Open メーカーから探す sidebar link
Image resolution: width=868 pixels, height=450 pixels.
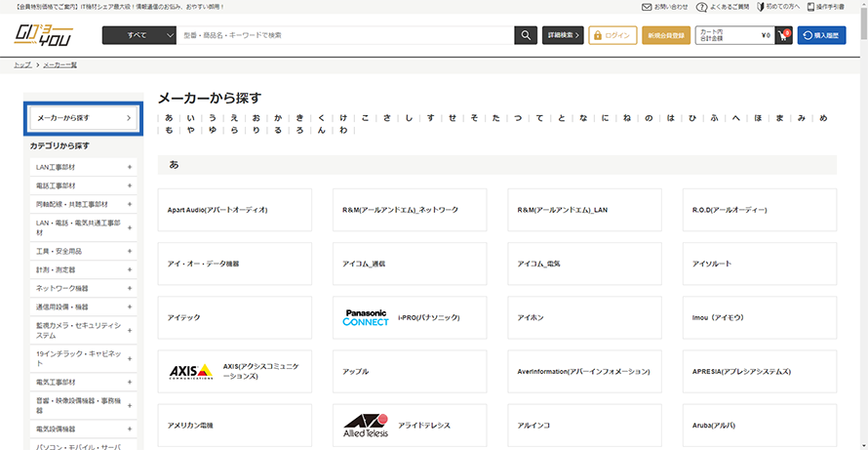84,118
